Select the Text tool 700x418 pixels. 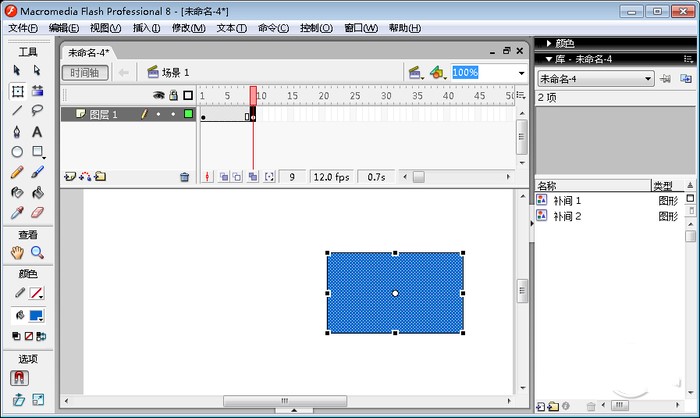[x=37, y=131]
